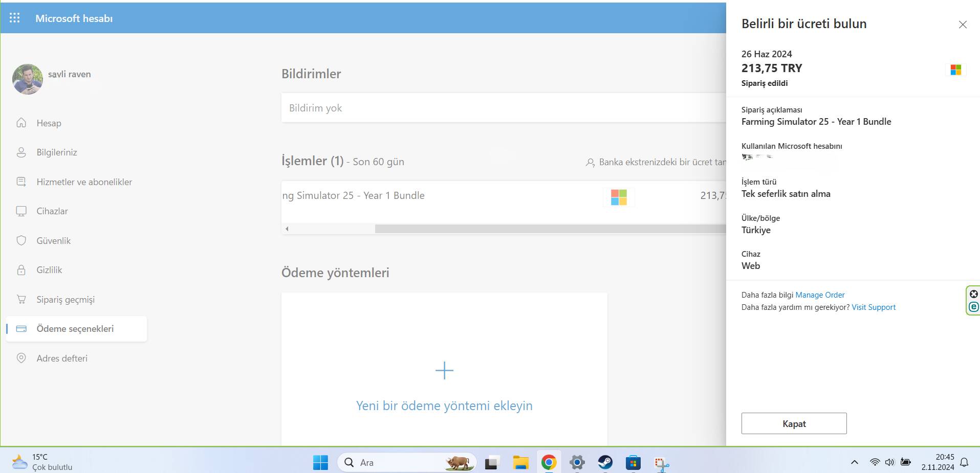Click the Microsoft logo in the charge panel
The width and height of the screenshot is (980, 473).
point(955,70)
